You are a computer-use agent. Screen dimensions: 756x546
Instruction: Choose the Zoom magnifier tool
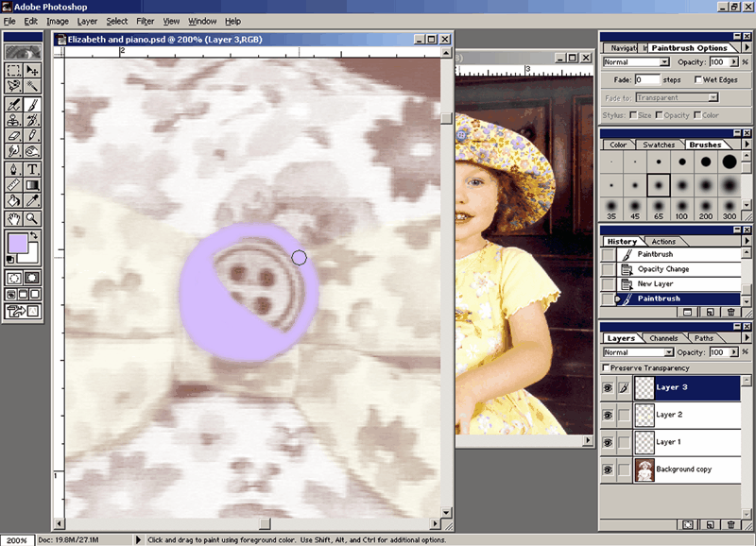pyautogui.click(x=32, y=217)
